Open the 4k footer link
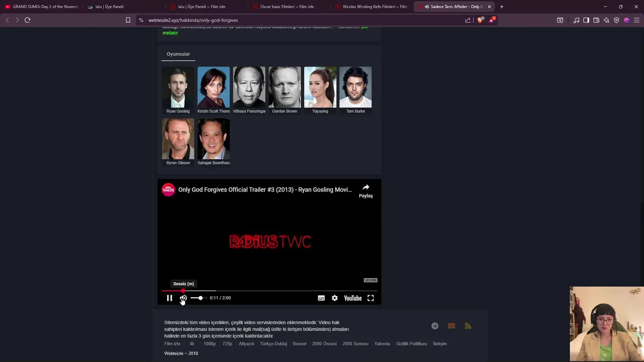Image resolution: width=644 pixels, height=362 pixels. tap(192, 344)
